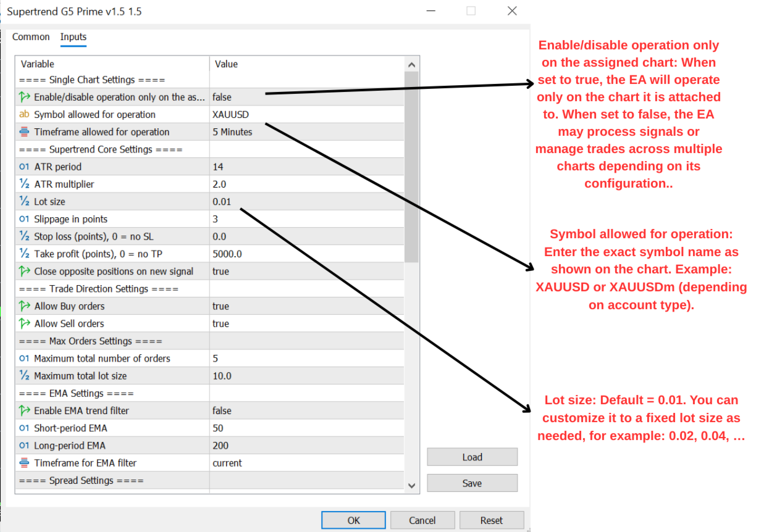The height and width of the screenshot is (532, 777).
Task: Click the integer icon beside Maximum total number of orders
Action: point(25,359)
